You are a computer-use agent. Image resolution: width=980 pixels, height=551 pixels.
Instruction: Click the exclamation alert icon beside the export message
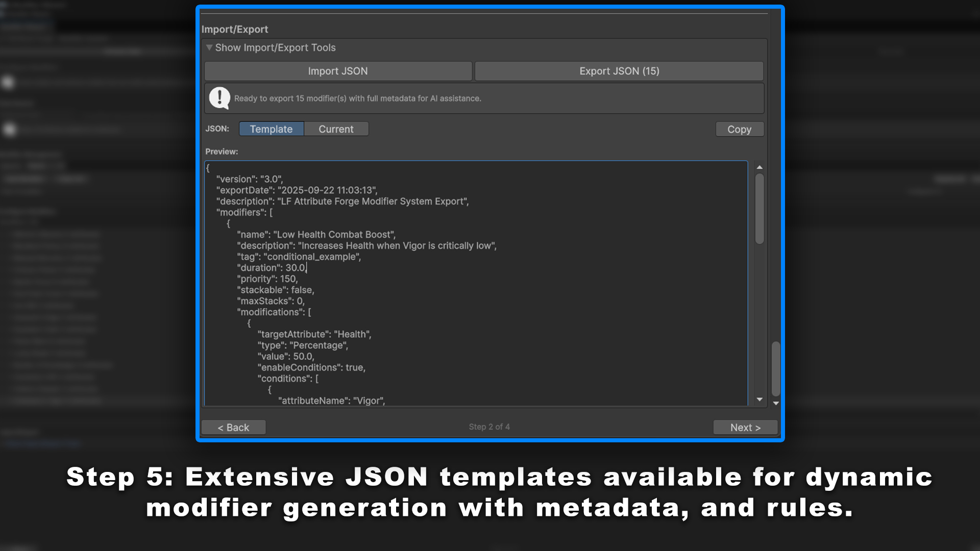219,97
